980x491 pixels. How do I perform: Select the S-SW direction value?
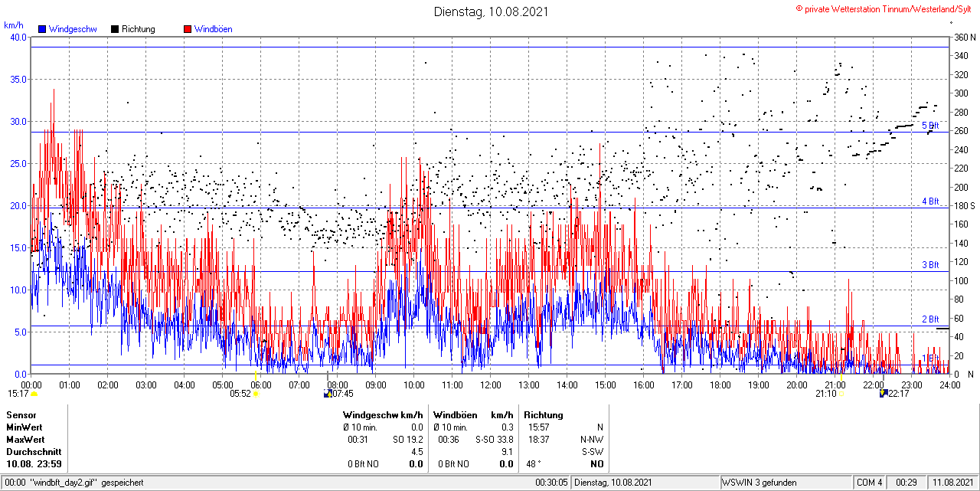click(x=593, y=451)
